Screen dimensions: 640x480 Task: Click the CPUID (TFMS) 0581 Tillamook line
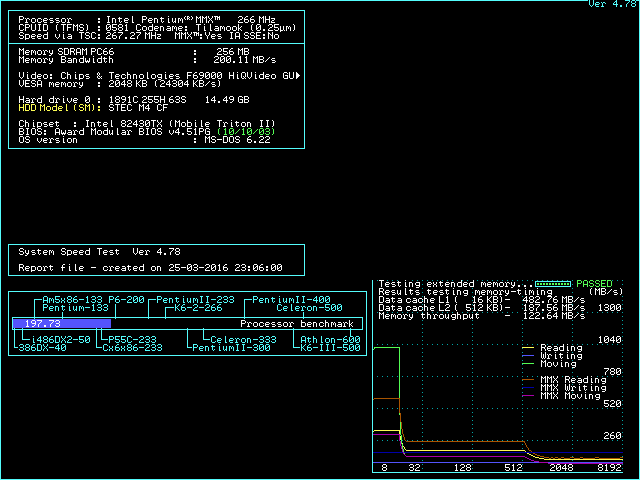157,28
